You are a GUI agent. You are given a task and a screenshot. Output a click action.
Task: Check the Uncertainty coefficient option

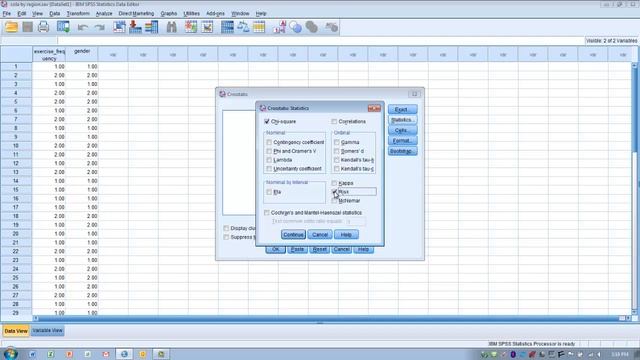pyautogui.click(x=269, y=169)
